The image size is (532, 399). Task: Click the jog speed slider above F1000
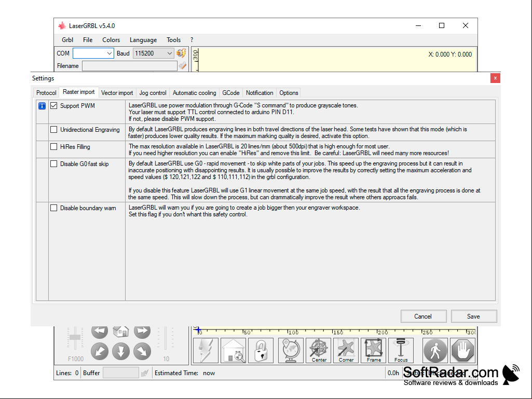pos(75,338)
